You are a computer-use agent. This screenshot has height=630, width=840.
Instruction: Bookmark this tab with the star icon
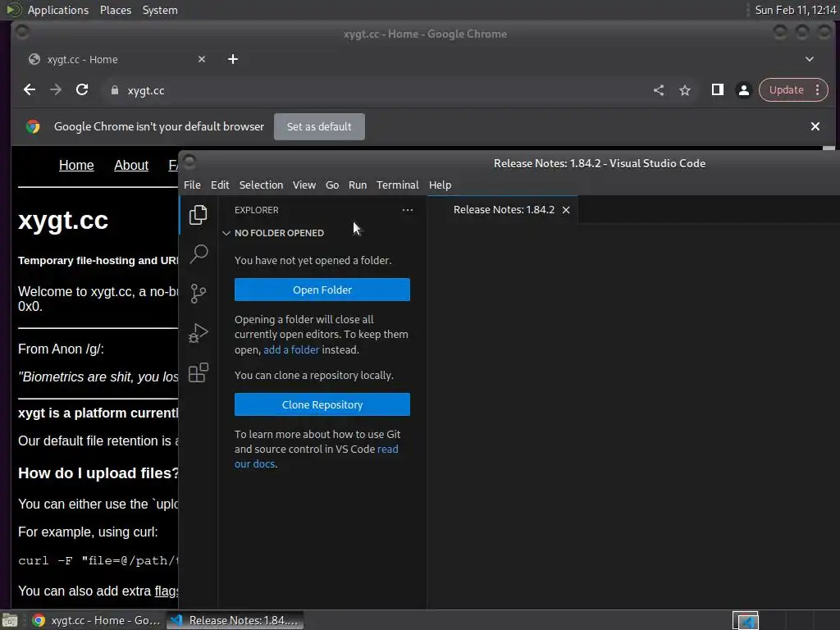tap(685, 90)
